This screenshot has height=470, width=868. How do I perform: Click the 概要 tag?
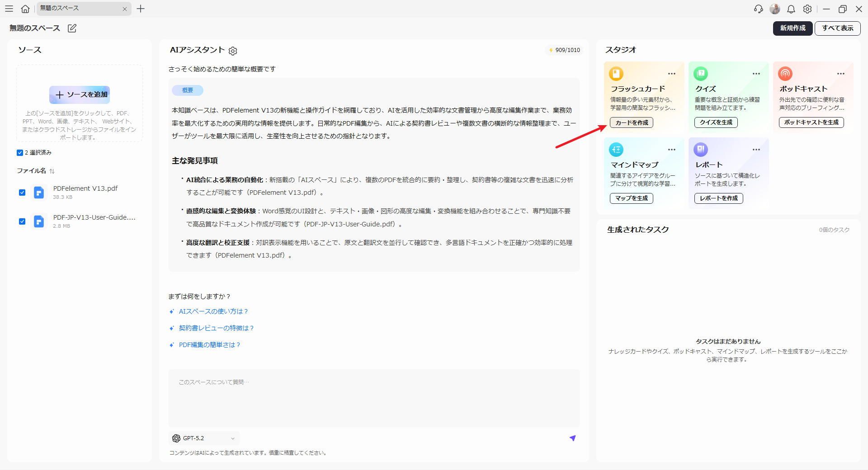(x=188, y=90)
